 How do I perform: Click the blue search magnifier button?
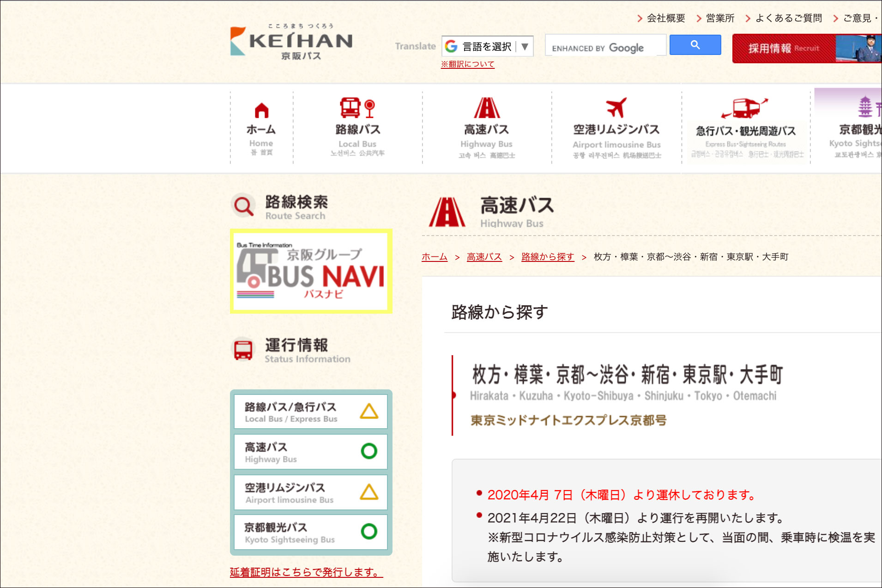pyautogui.click(x=695, y=45)
